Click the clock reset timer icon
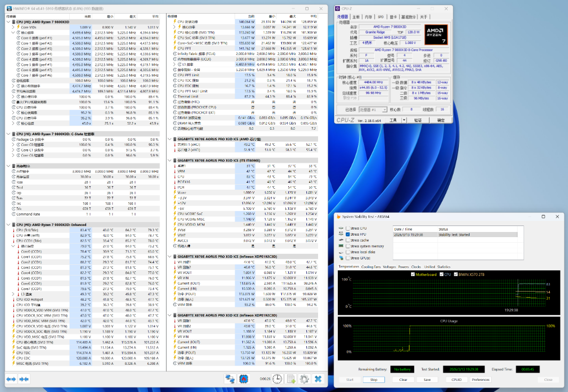Image resolution: width=568 pixels, height=392 pixels. [277, 379]
